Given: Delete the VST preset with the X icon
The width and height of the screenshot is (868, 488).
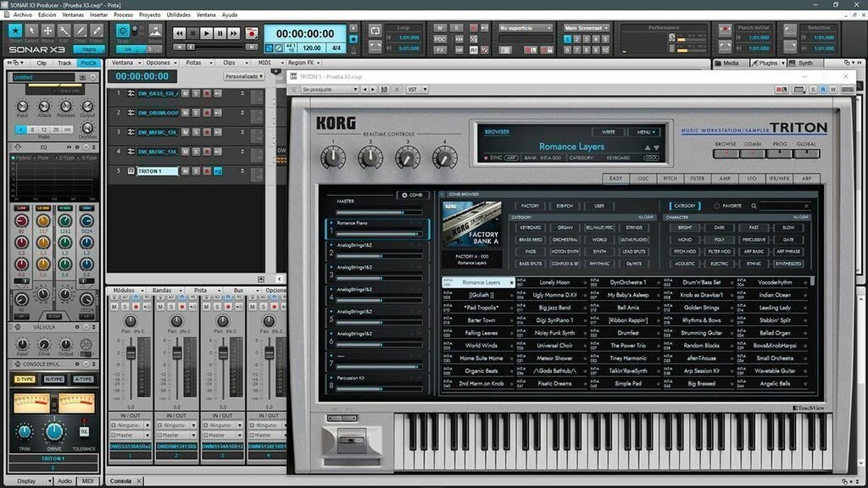Looking at the screenshot, I should point(397,90).
